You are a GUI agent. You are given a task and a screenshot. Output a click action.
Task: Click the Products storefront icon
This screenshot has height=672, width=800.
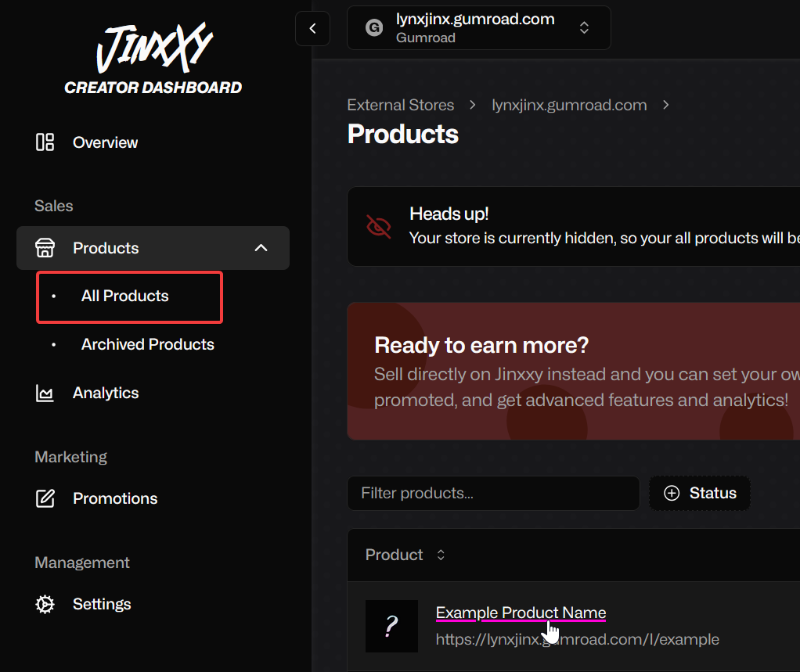(x=45, y=248)
